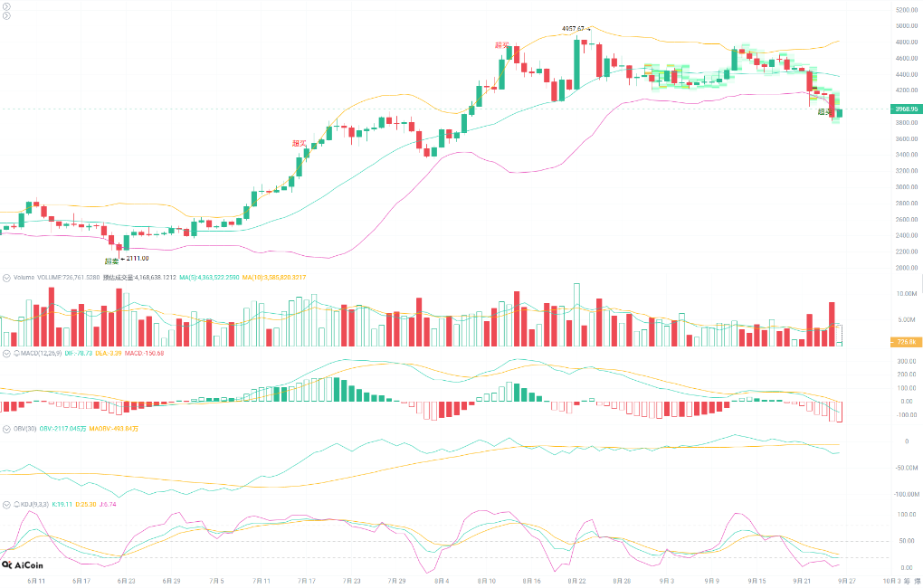Click the 9月 15 date on time axis
This screenshot has width=923, height=588.
pos(757,581)
